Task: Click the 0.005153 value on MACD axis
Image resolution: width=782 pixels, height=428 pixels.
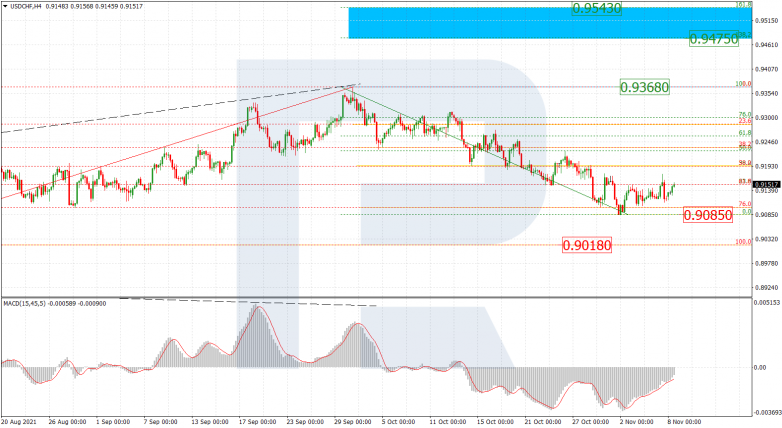Action: point(765,303)
